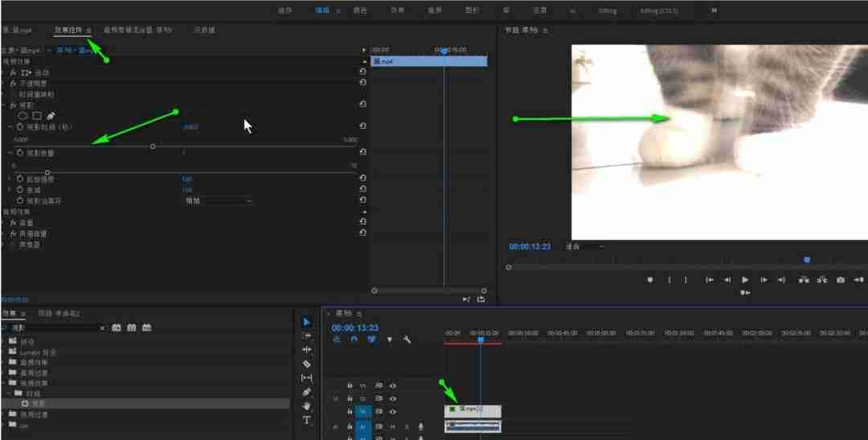Reset the Motion effect parameters

pos(362,72)
